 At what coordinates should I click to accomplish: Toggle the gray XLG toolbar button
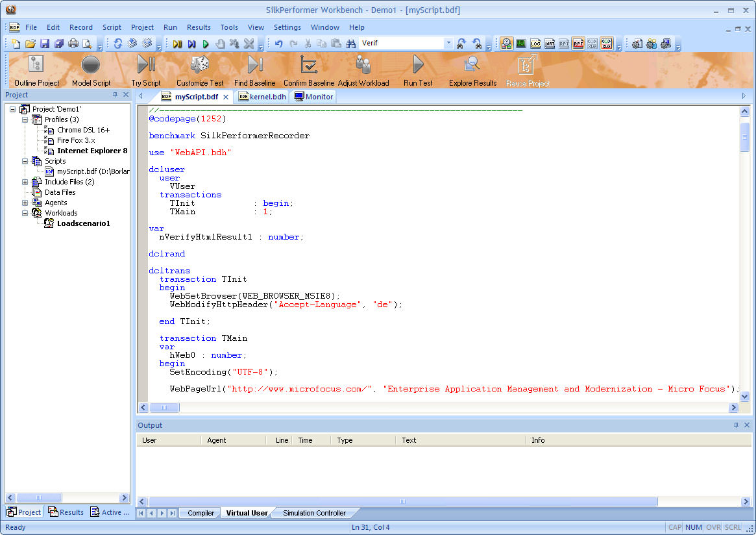pos(592,44)
